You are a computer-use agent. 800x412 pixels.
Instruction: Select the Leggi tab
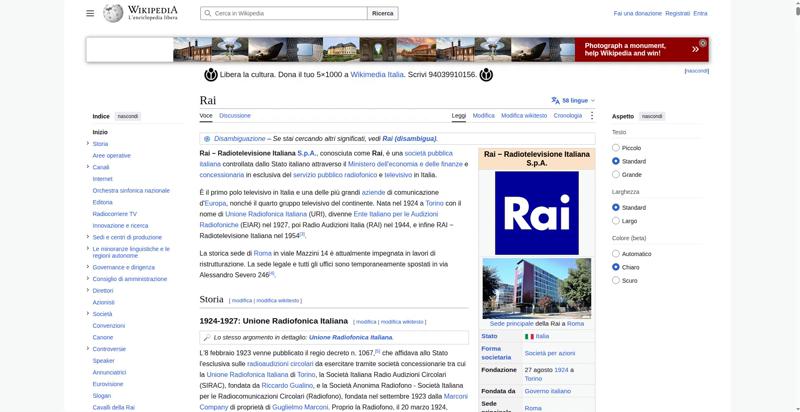[x=459, y=116]
